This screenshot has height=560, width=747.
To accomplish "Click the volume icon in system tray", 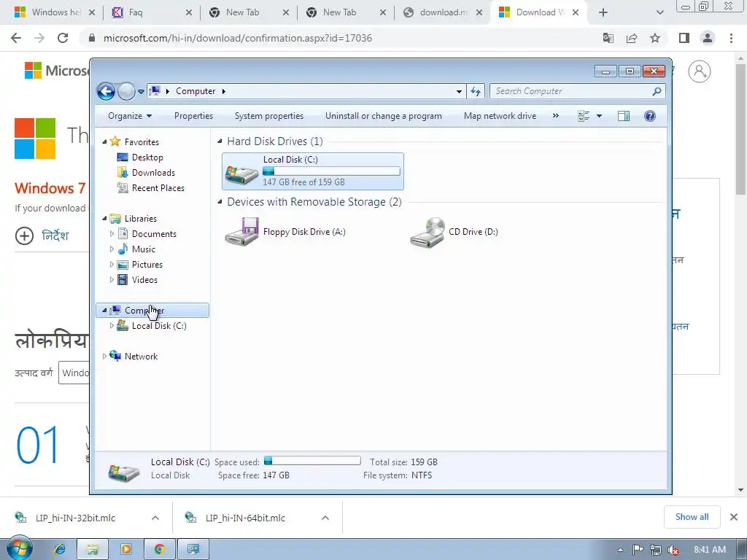I will click(x=673, y=550).
